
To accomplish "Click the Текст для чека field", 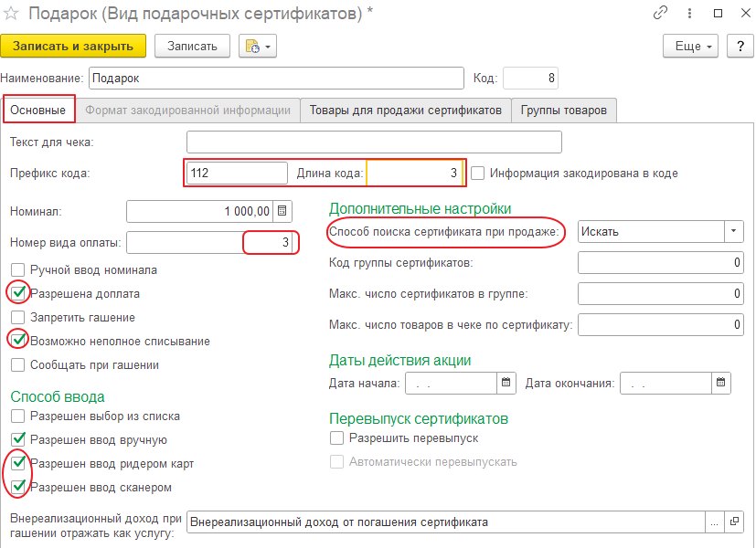I will click(x=374, y=142).
